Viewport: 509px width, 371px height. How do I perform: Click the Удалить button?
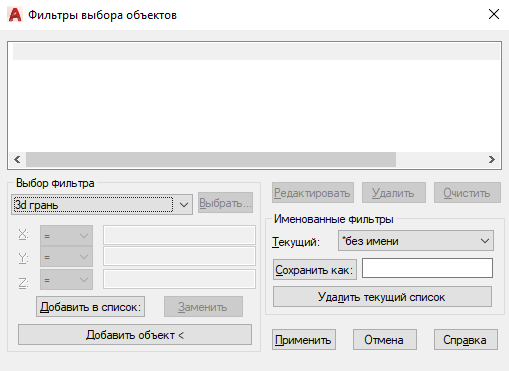click(394, 193)
